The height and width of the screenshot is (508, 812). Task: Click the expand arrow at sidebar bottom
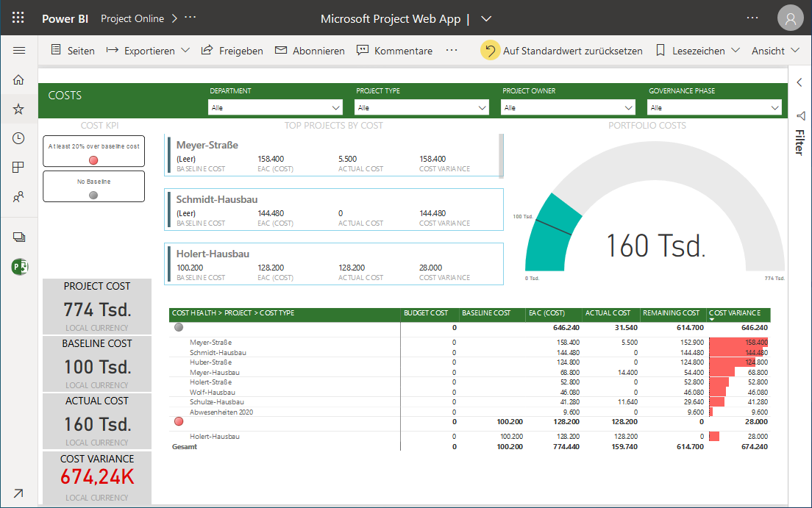tap(18, 493)
